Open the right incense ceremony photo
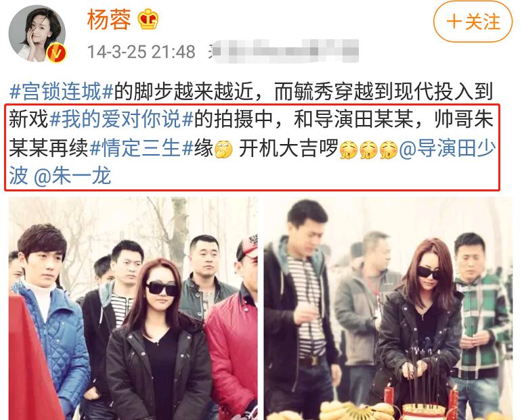Screen dimensions: 522x420 (x=388, y=308)
